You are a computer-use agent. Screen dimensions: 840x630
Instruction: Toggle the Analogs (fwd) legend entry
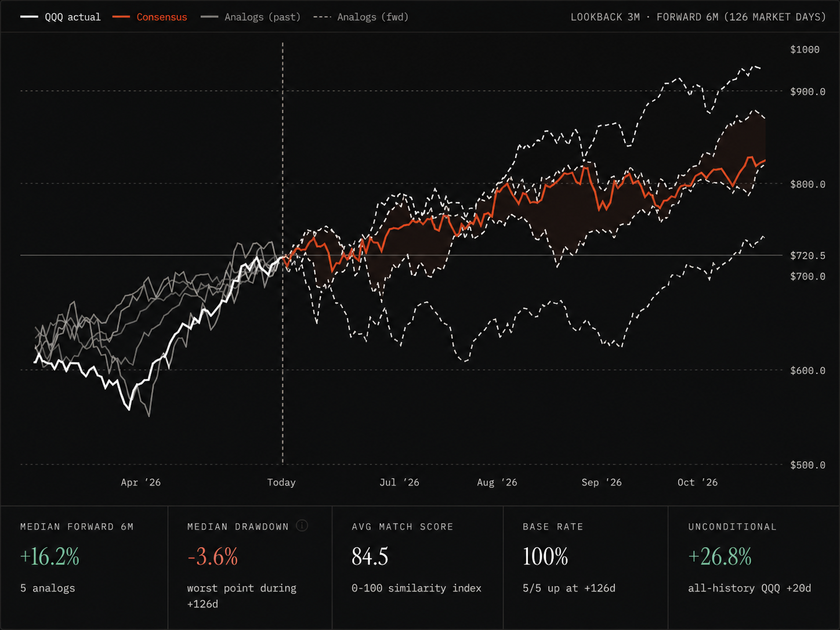pyautogui.click(x=361, y=17)
